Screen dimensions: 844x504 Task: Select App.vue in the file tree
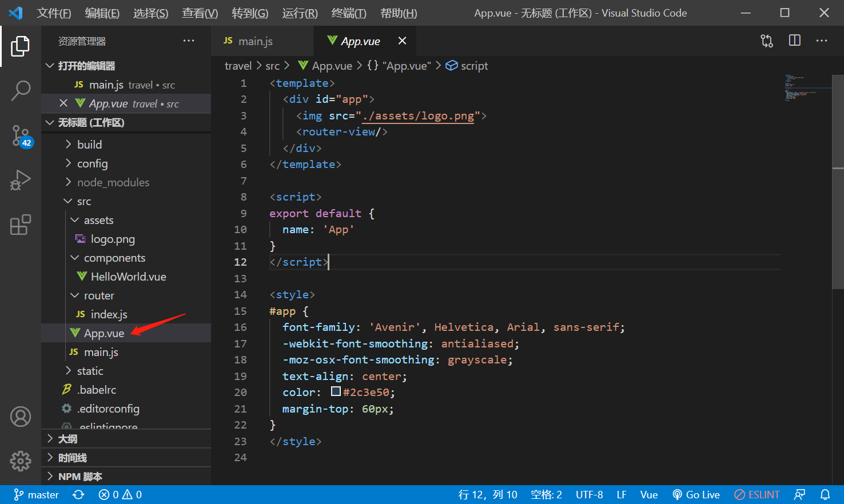tap(126, 333)
